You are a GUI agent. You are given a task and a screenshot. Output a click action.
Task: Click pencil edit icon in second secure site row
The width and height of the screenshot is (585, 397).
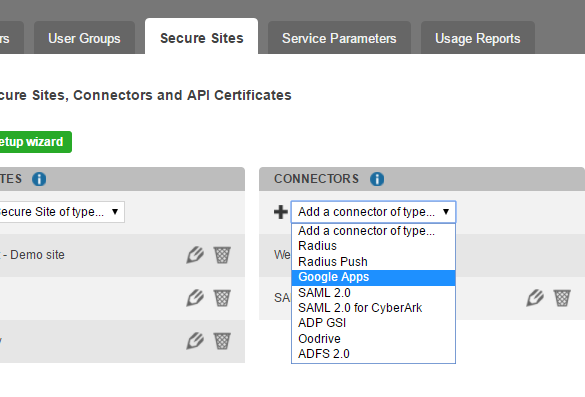(x=195, y=298)
